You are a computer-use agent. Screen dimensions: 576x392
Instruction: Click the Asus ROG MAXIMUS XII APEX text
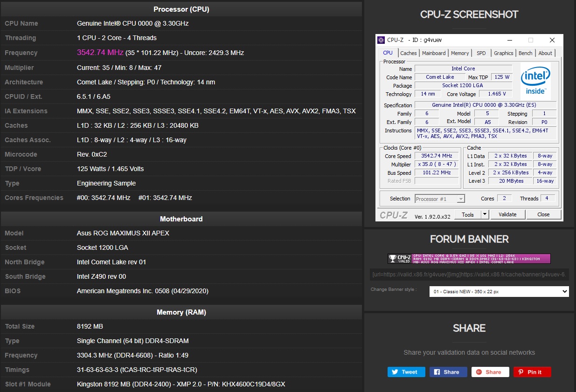pyautogui.click(x=123, y=233)
